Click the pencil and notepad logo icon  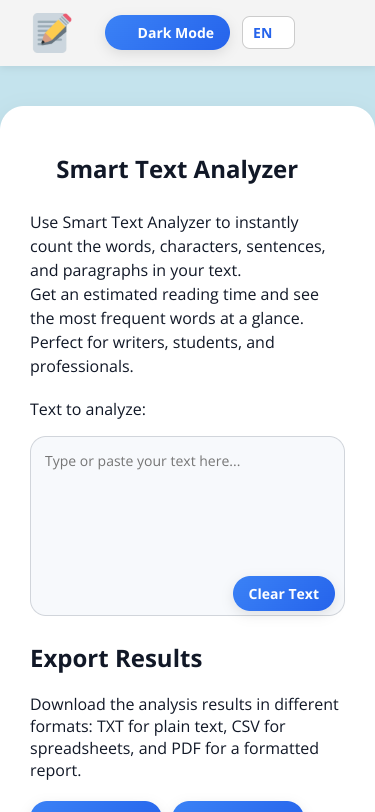click(x=52, y=33)
